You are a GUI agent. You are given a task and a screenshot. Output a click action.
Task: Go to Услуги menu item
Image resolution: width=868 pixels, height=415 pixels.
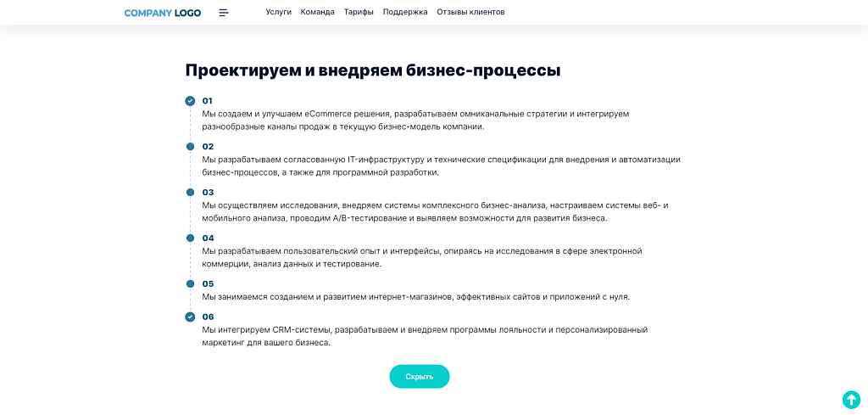tap(278, 12)
